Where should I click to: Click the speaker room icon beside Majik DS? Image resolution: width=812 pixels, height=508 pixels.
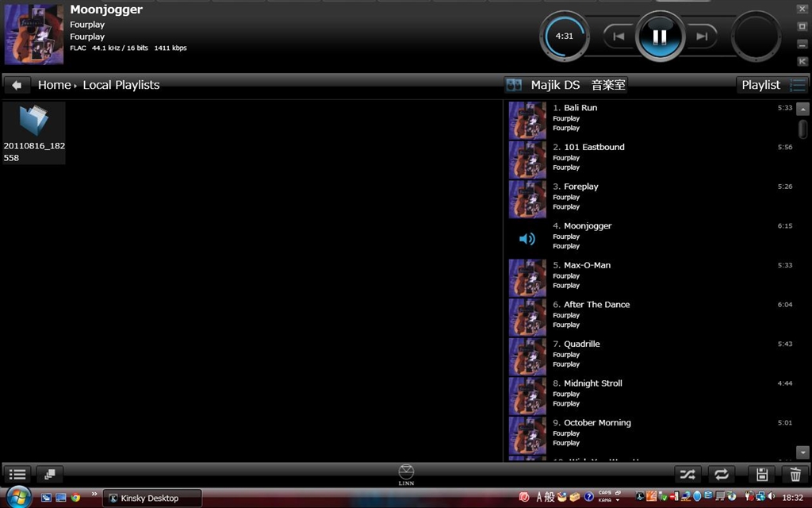514,85
